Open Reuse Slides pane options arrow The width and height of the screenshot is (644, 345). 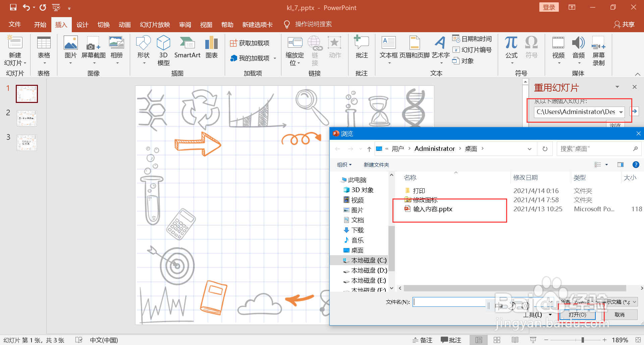point(617,87)
